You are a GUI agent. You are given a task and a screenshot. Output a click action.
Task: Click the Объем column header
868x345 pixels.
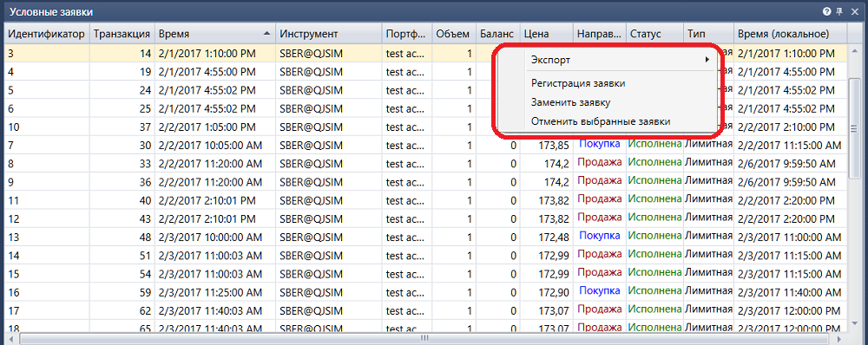tap(454, 34)
